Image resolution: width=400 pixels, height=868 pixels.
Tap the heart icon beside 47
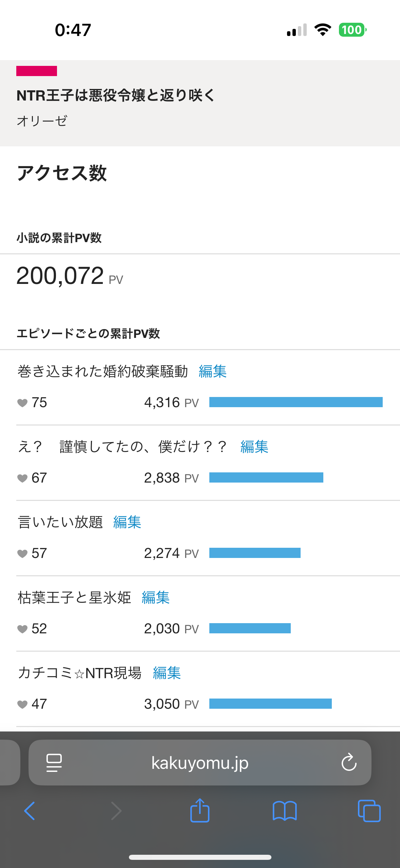pyautogui.click(x=22, y=704)
